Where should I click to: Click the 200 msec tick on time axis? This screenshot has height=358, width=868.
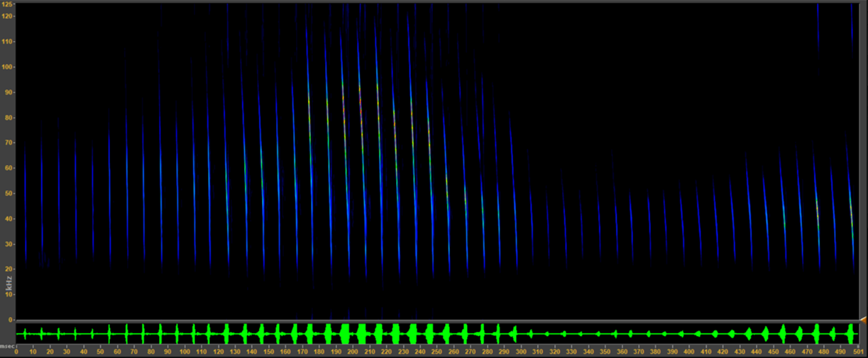pyautogui.click(x=351, y=351)
